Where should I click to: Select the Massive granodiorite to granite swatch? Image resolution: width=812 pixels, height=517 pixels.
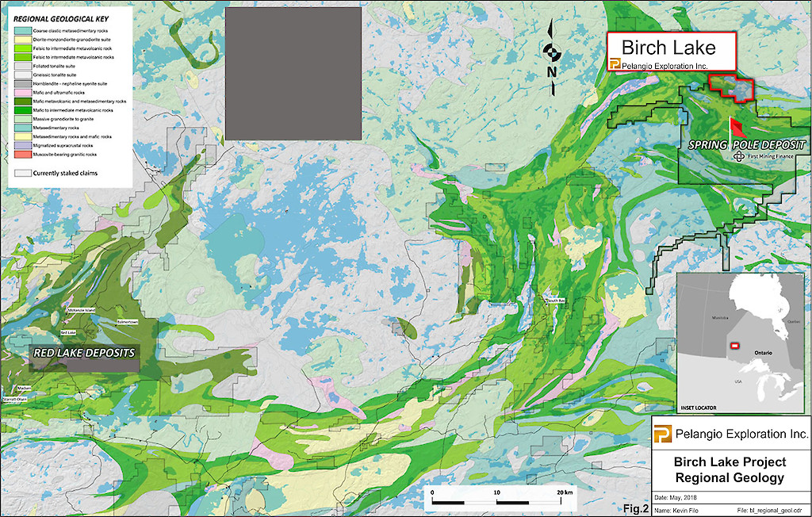(x=23, y=119)
